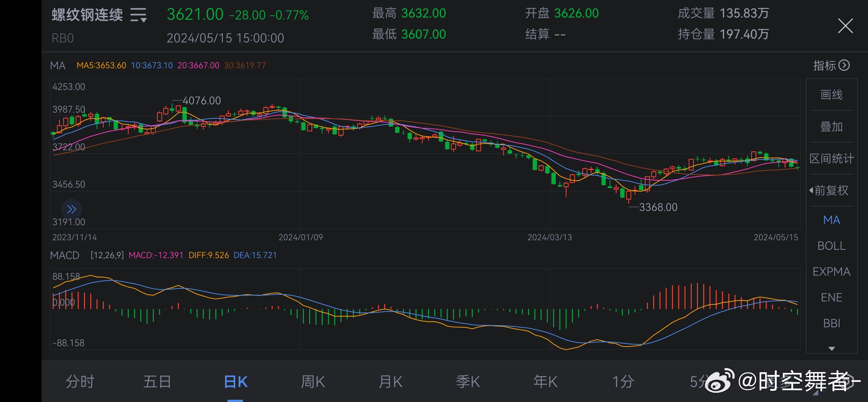
Task: Expand more indicators with the down arrow
Action: pyautogui.click(x=831, y=348)
